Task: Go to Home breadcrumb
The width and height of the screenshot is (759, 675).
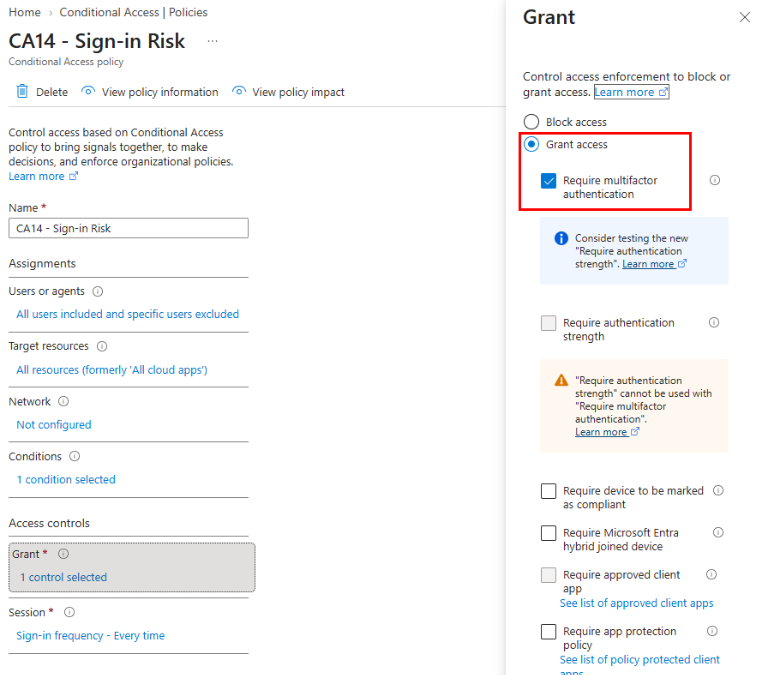Action: pos(25,12)
